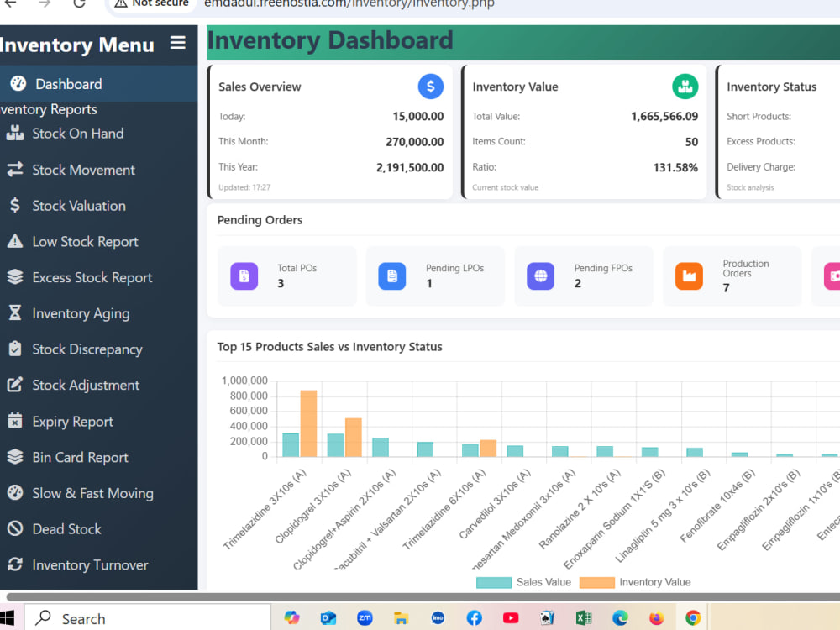Open the Production Orders card
This screenshot has width=840, height=630.
click(732, 276)
